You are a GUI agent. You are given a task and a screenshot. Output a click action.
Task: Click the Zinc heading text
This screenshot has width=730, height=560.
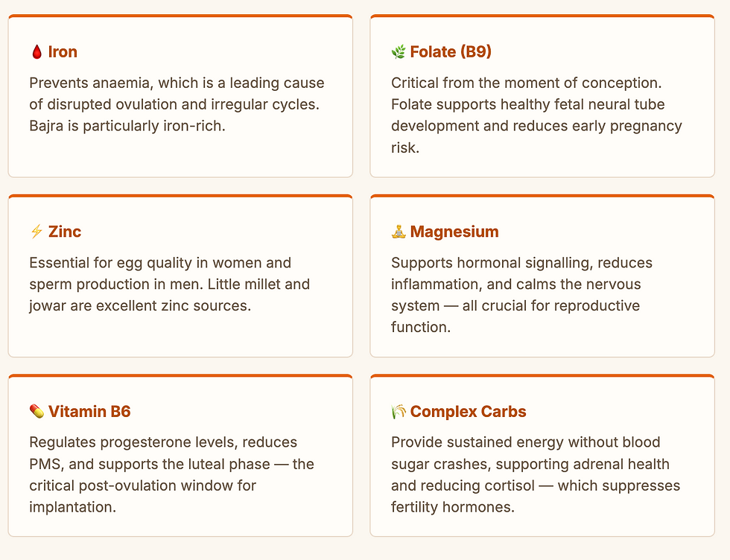[x=65, y=232]
